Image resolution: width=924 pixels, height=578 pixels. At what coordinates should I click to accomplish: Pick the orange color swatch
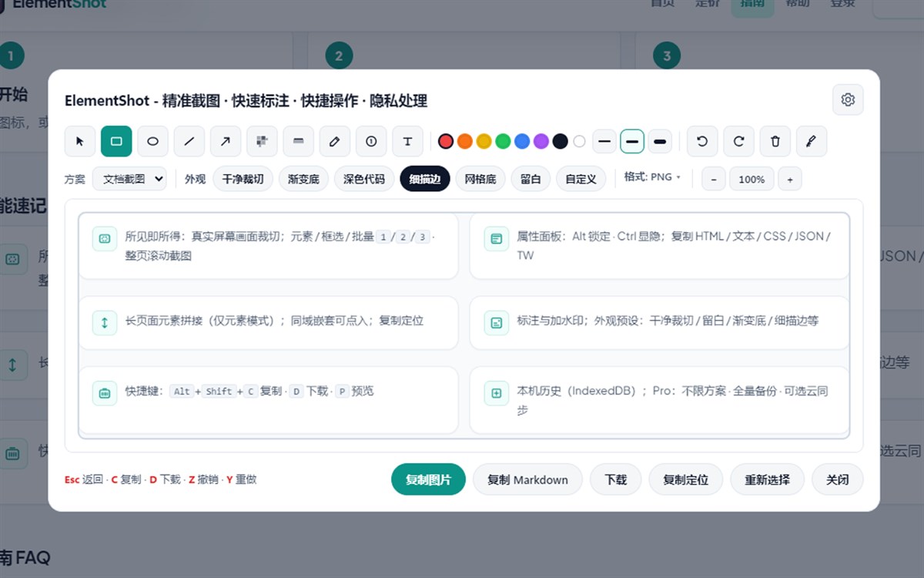coord(464,141)
